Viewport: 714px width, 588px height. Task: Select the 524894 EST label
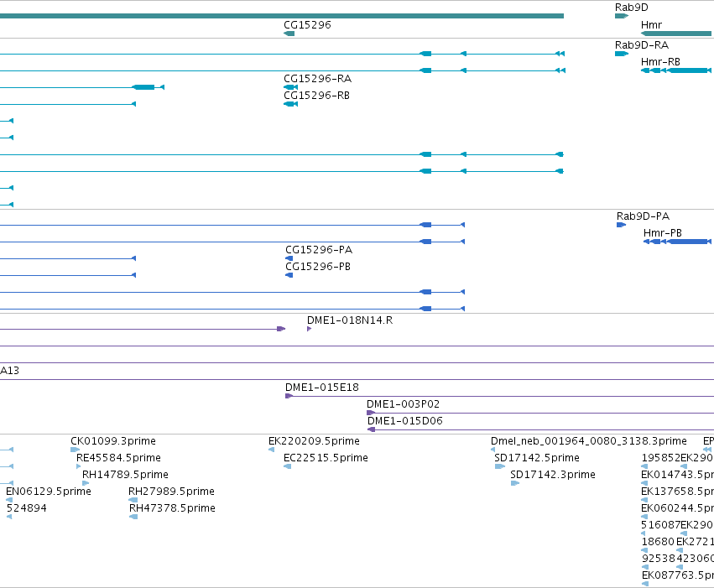click(26, 508)
